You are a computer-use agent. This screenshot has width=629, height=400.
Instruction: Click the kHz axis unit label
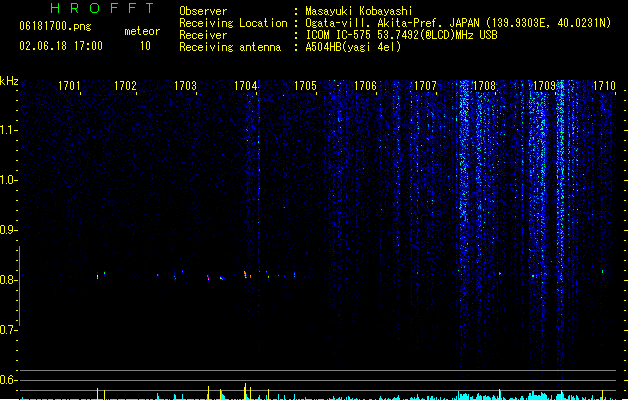(x=9, y=81)
